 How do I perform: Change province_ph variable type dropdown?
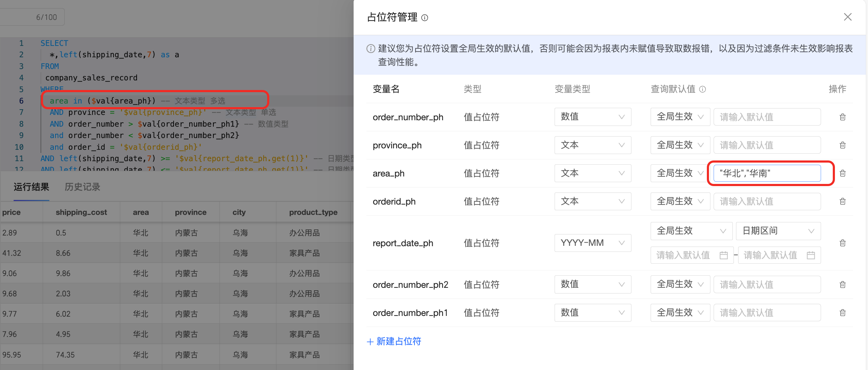593,145
